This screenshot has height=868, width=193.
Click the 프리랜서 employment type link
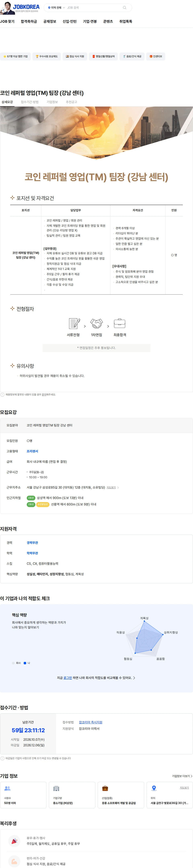click(x=32, y=451)
